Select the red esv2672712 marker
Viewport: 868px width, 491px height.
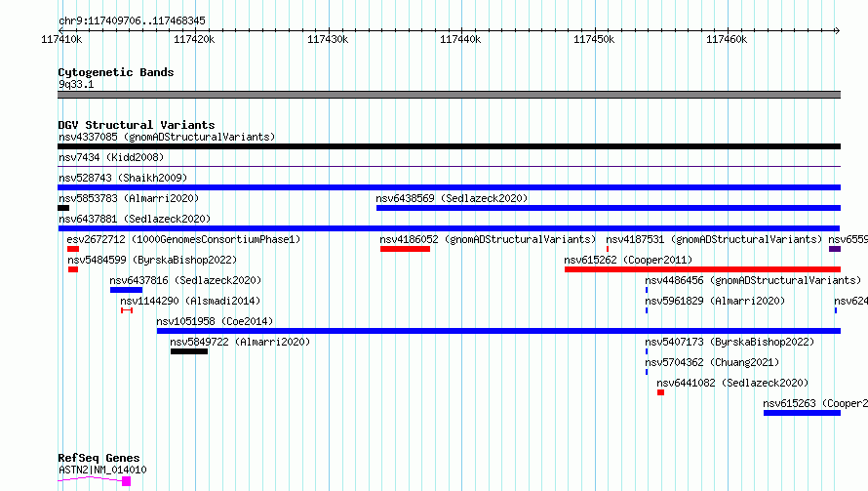click(x=73, y=249)
